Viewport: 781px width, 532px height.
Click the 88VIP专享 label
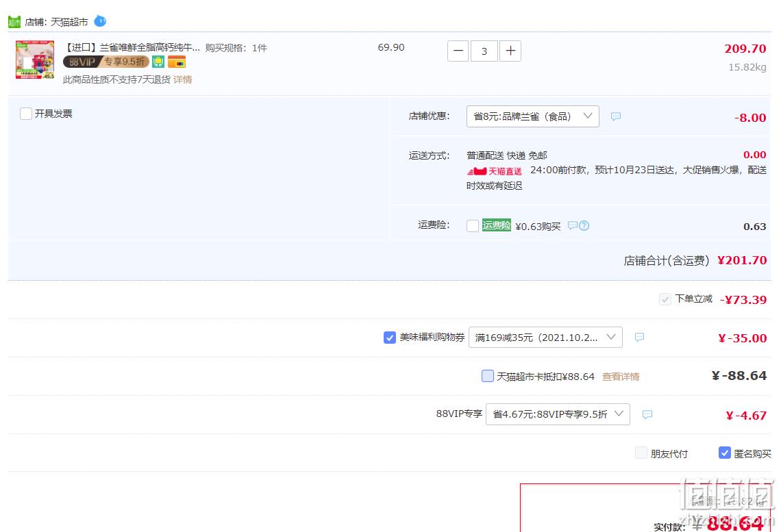[x=459, y=414]
